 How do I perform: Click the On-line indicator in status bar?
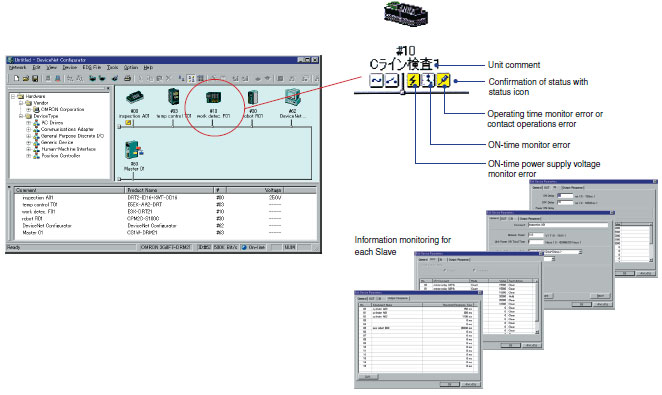pyautogui.click(x=254, y=247)
